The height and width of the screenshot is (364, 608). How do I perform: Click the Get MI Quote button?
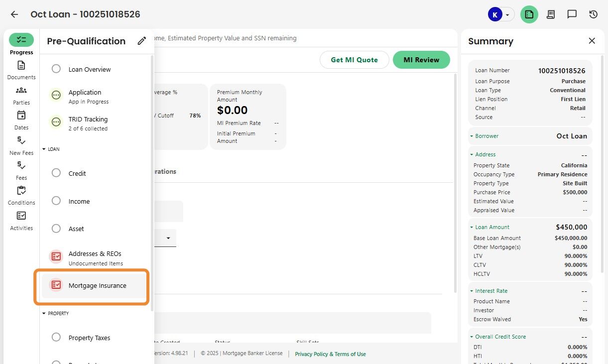tap(354, 60)
